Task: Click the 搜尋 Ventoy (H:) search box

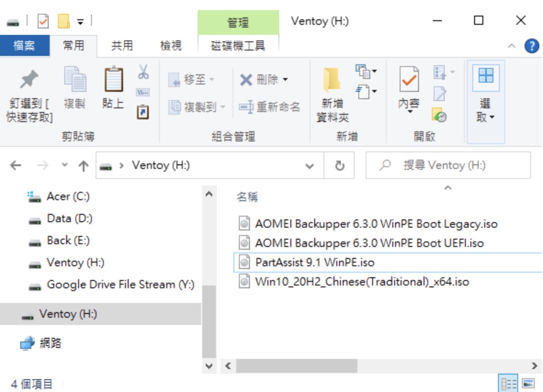Action: click(448, 165)
